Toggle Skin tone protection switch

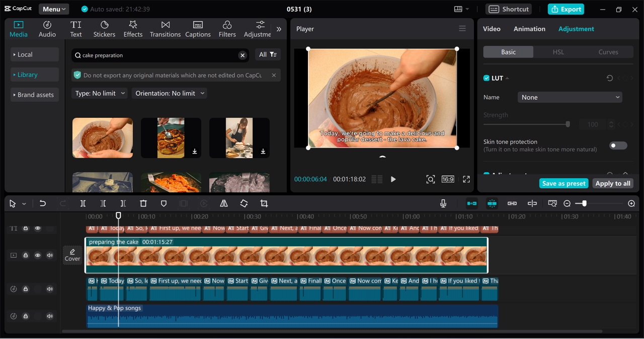[x=618, y=146]
